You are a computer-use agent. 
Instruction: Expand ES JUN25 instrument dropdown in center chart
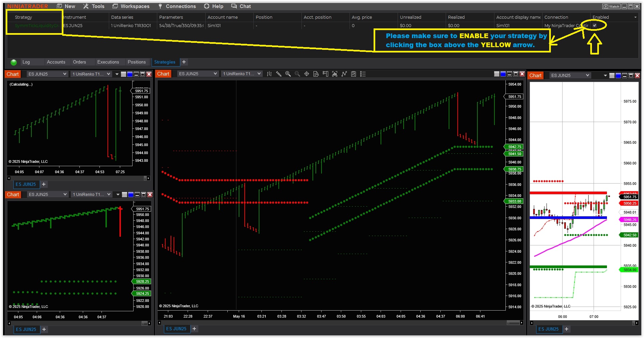tap(198, 74)
